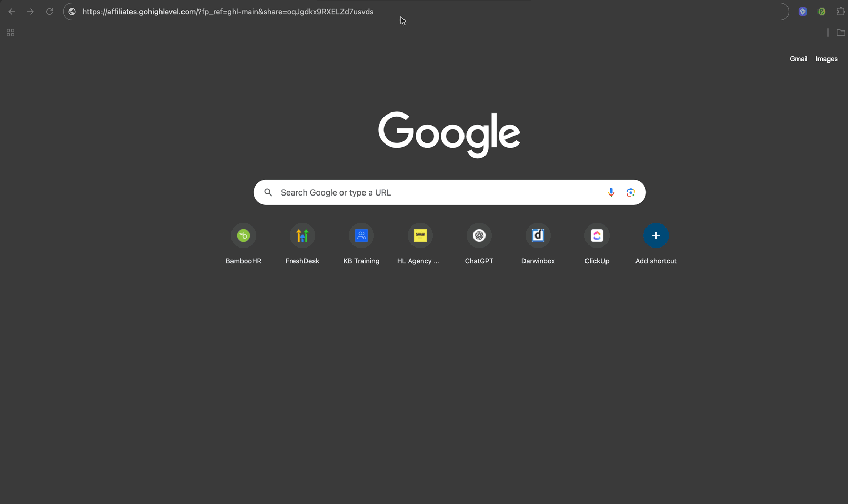Add a new shortcut
The height and width of the screenshot is (504, 848).
(x=655, y=235)
